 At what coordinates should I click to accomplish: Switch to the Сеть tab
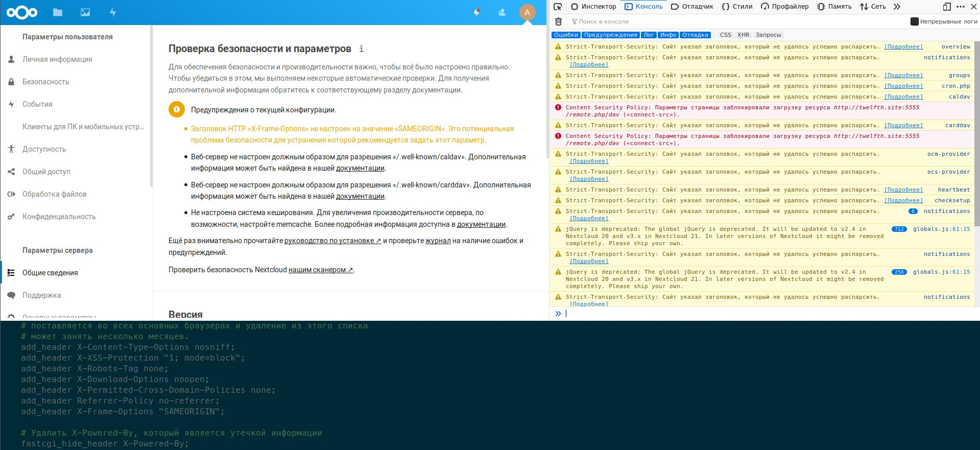pyautogui.click(x=873, y=7)
